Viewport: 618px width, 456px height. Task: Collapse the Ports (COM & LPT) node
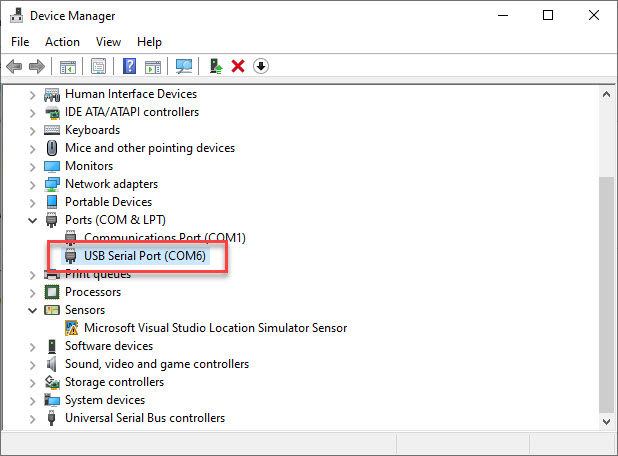point(33,220)
